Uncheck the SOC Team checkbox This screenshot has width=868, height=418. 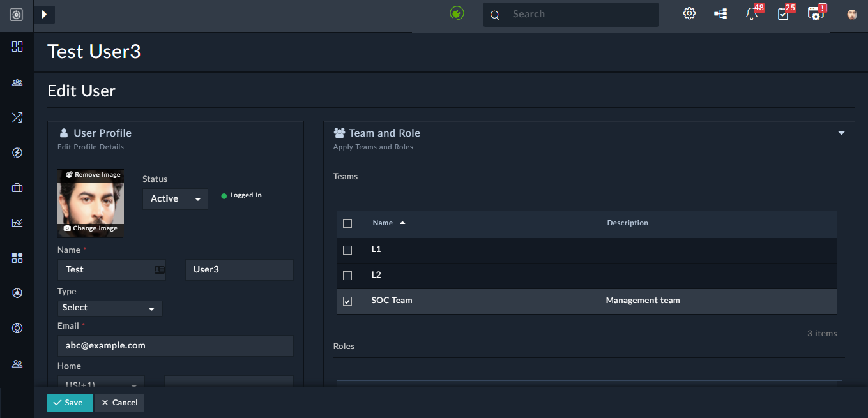click(347, 301)
